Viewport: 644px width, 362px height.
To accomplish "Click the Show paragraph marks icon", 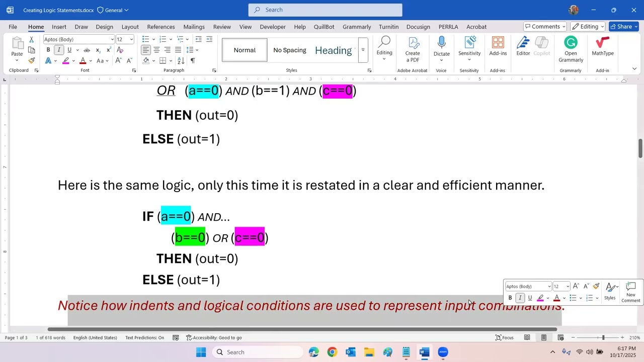I will pos(193,60).
